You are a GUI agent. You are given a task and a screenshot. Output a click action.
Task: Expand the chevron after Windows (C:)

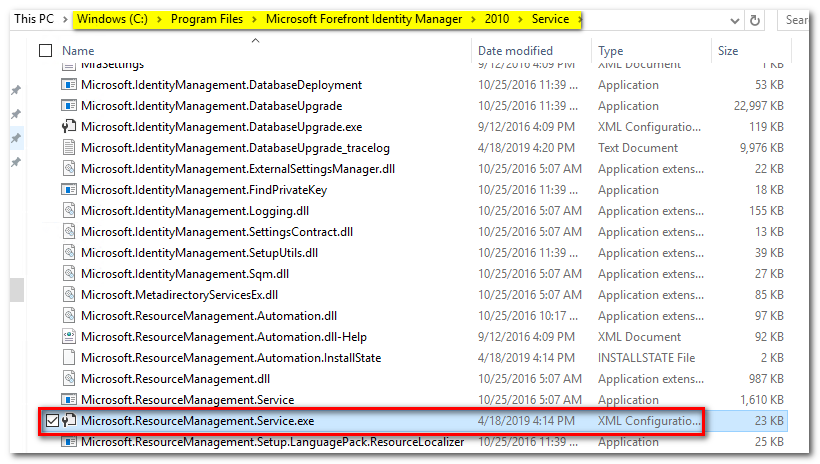click(159, 19)
